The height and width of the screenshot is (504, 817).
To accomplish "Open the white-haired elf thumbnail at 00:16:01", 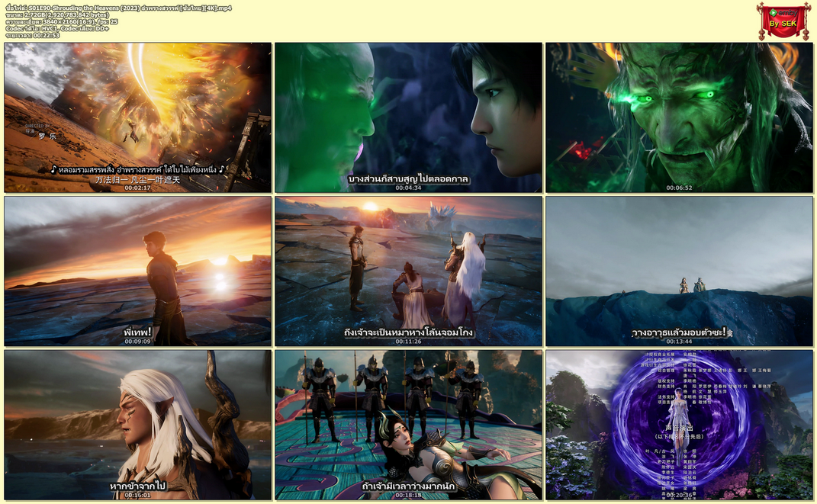I will tap(137, 425).
